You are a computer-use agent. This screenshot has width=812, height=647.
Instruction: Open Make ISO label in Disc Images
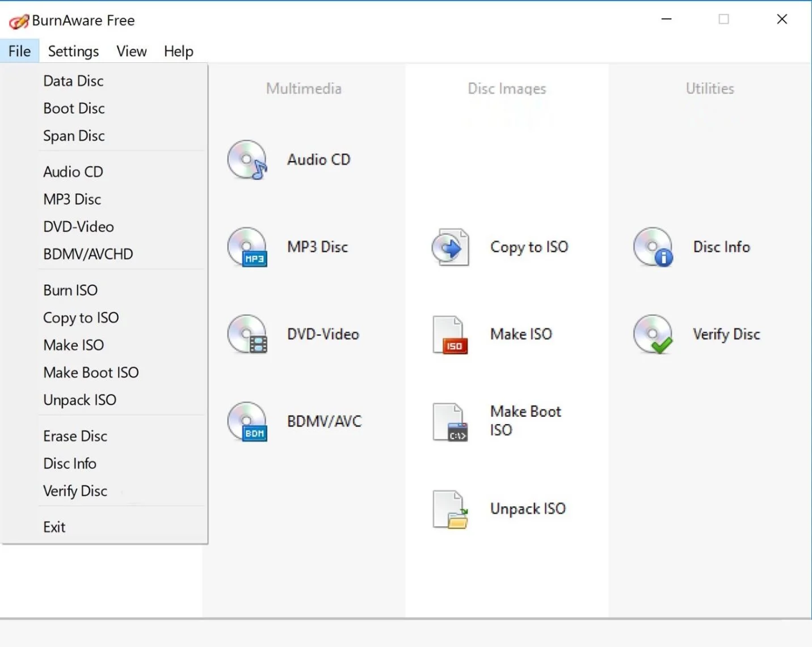521,335
